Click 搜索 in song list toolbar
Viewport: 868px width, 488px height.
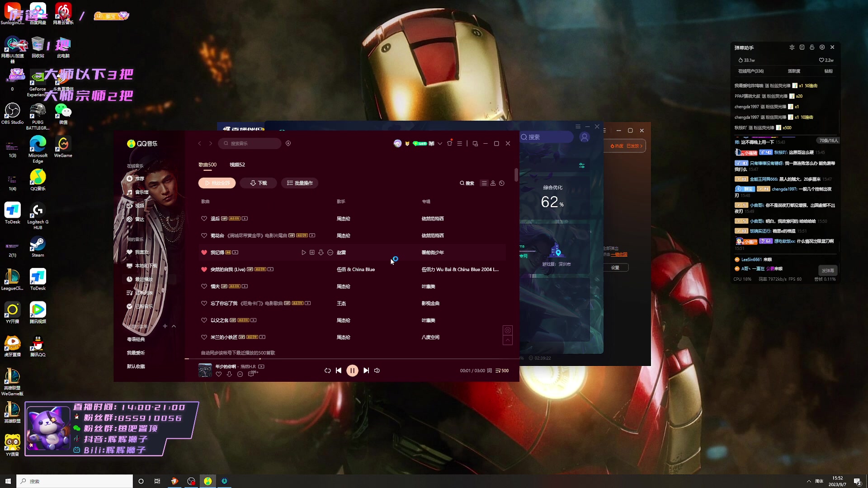pos(467,183)
